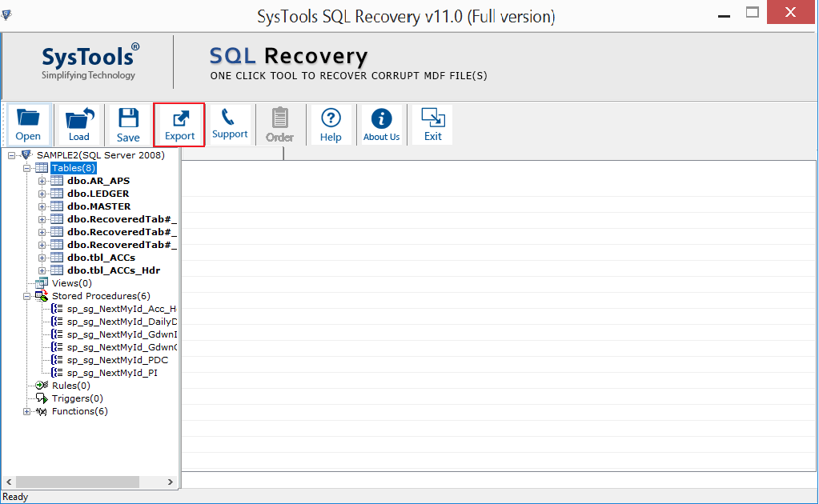
Task: Open the Help question mark icon
Action: (x=331, y=125)
